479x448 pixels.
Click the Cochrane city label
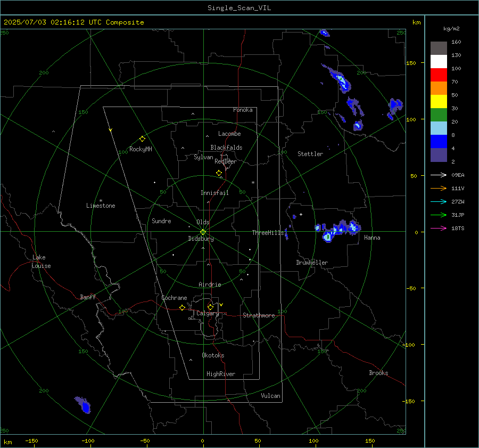[174, 298]
